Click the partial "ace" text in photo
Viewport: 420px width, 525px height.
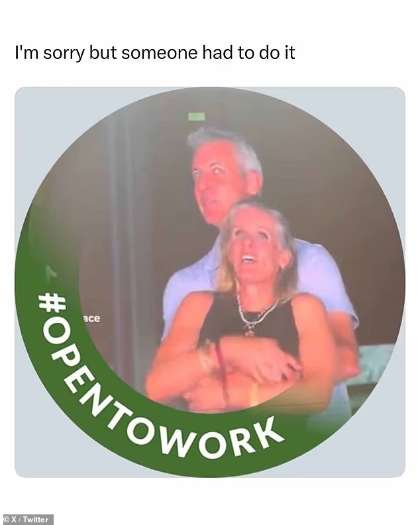tap(91, 318)
